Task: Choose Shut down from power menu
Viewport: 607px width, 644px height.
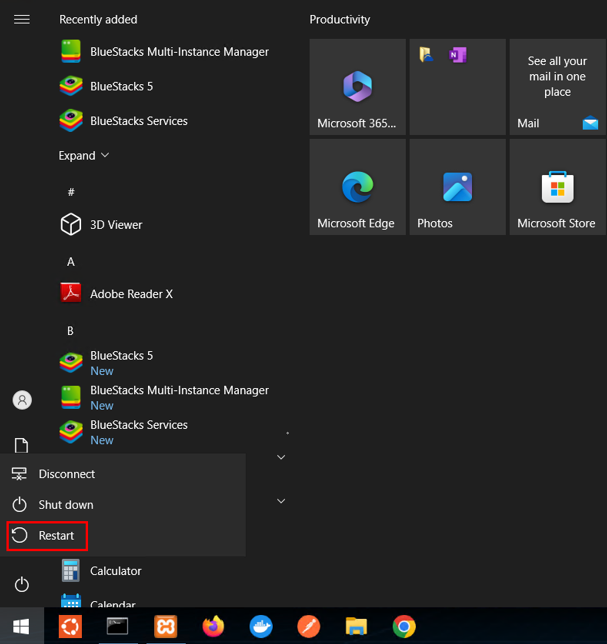Action: [123, 505]
